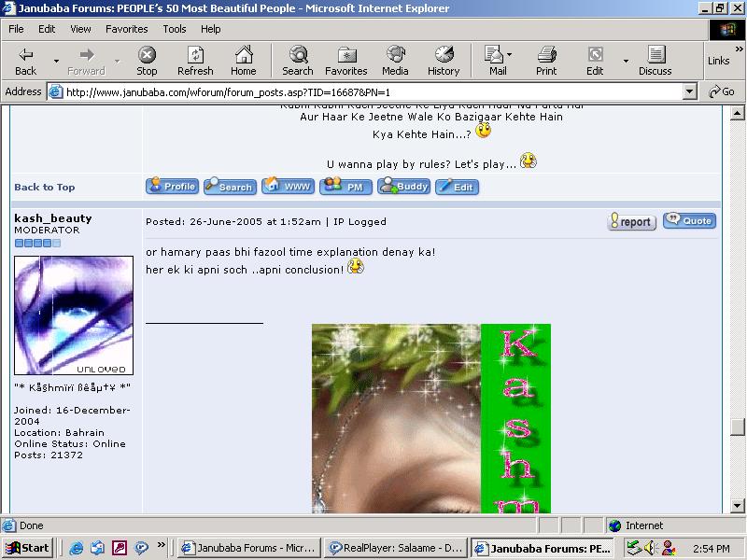The height and width of the screenshot is (560, 747).
Task: Click the vertical scrollbar up arrow
Action: pos(737,113)
